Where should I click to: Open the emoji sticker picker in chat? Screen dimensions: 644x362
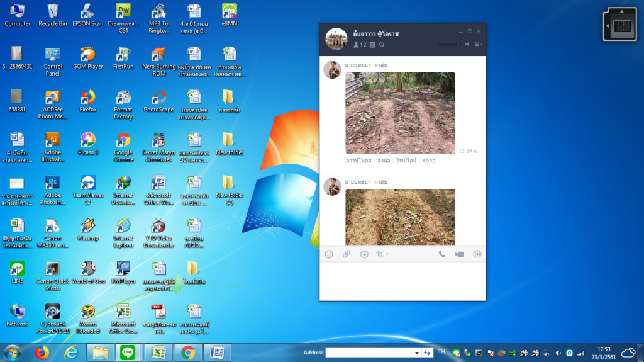(x=328, y=254)
